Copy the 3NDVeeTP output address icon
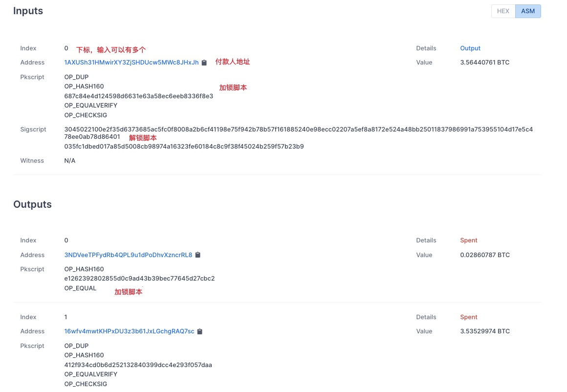 pos(198,255)
